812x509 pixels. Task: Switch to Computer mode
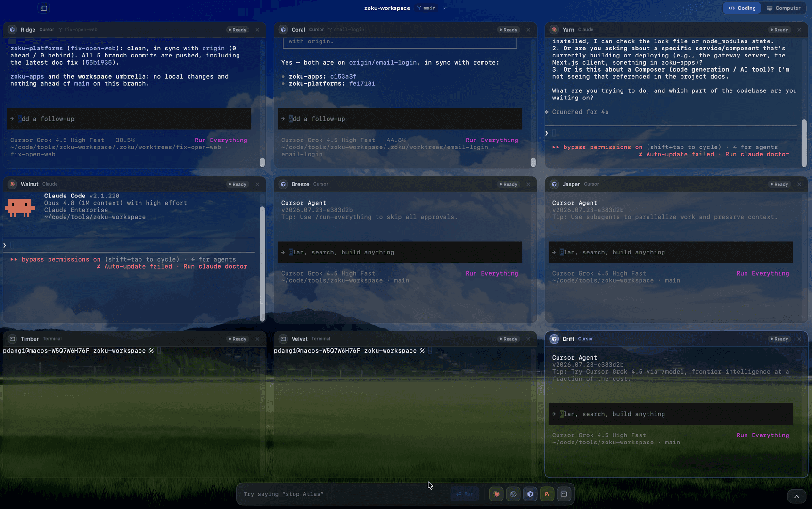783,8
